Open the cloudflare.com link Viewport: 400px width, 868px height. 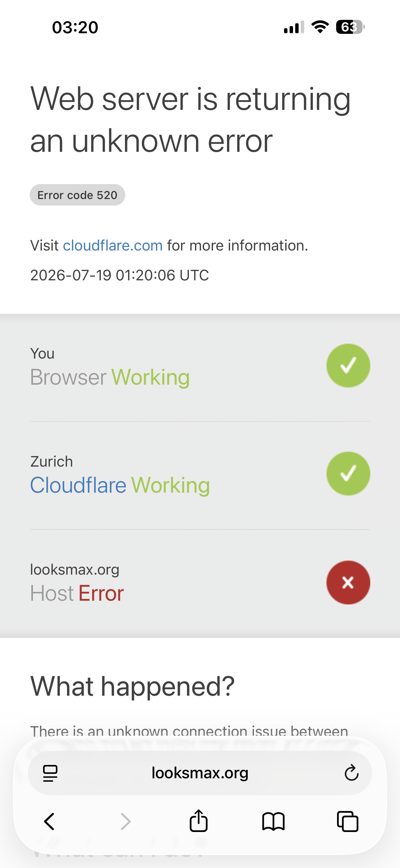[113, 245]
